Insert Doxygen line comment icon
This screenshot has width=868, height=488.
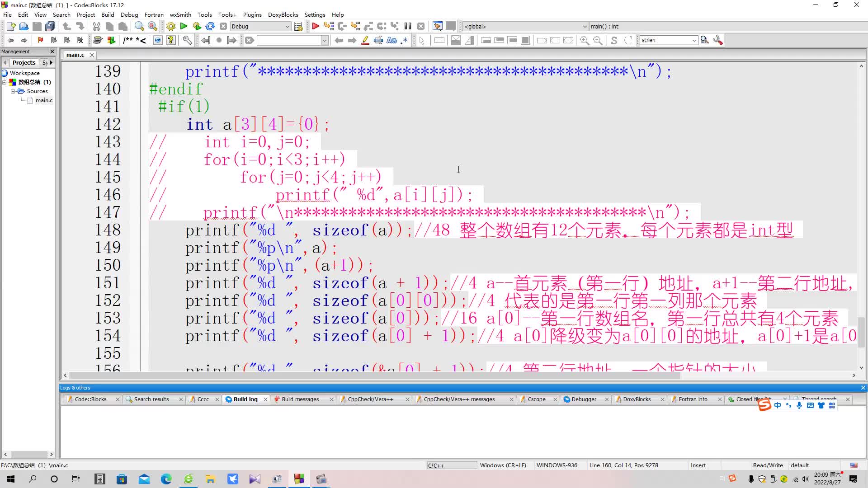coord(141,40)
